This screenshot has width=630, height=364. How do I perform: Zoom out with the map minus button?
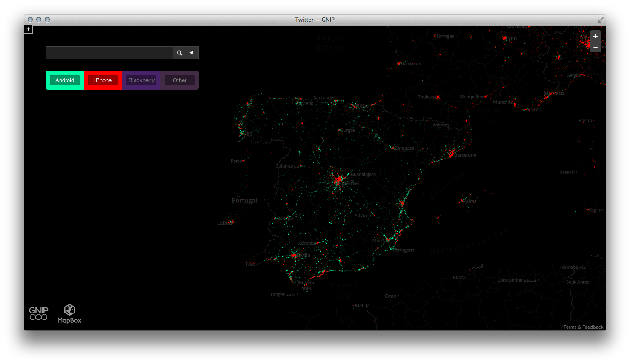coord(595,47)
